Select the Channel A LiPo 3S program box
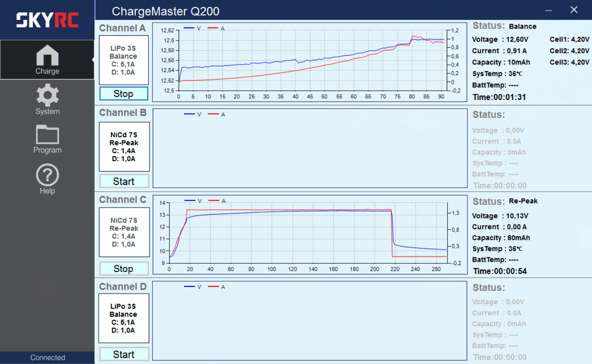 tap(123, 60)
